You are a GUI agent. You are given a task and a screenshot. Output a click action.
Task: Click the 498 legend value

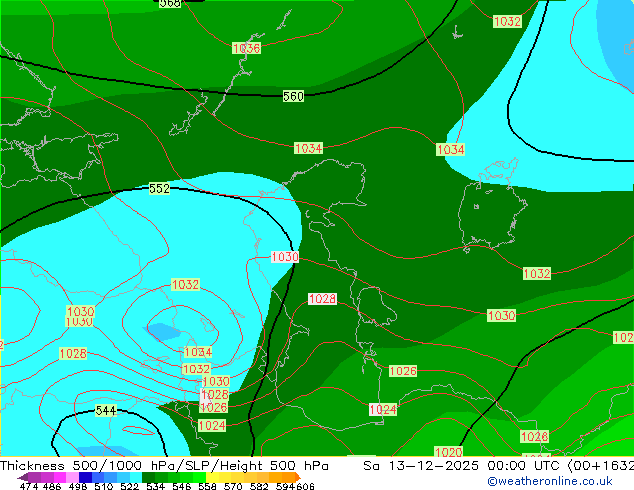pyautogui.click(x=78, y=486)
